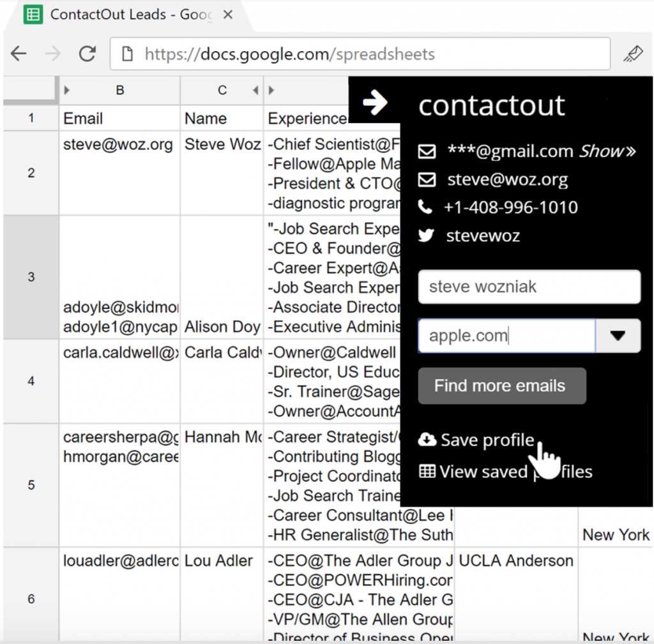This screenshot has width=654, height=644.
Task: Click the steve@woz.org email in ContactOut panel
Action: [508, 179]
